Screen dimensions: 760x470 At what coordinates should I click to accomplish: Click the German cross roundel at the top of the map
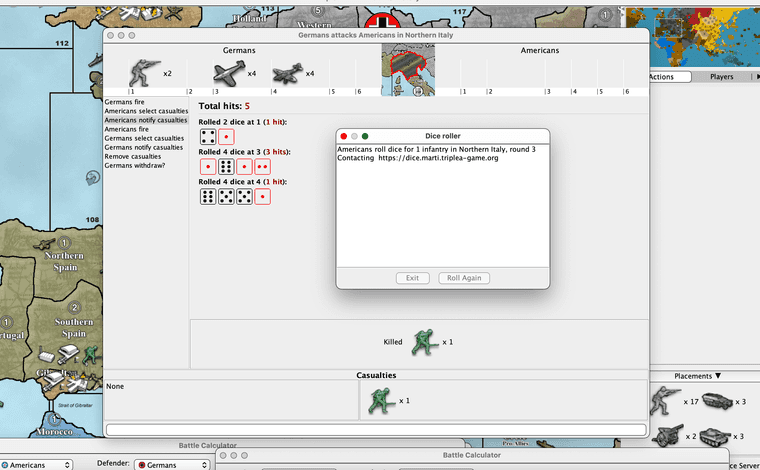[x=382, y=21]
